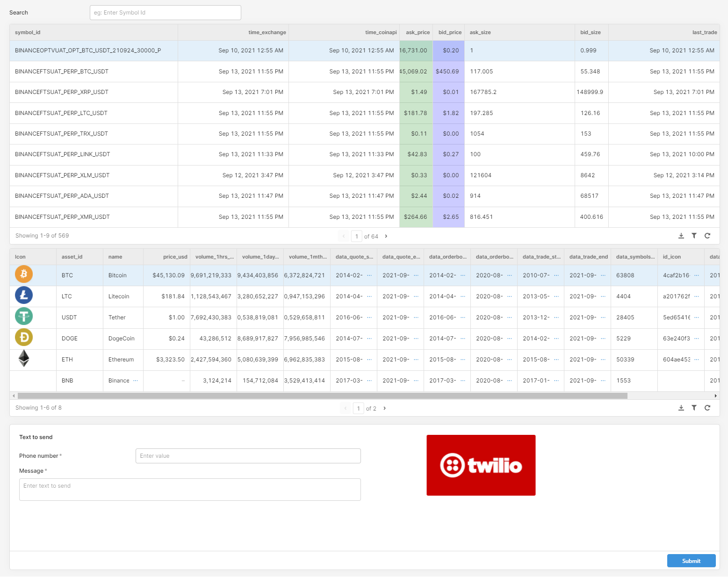Refresh the symbols table

coord(707,236)
